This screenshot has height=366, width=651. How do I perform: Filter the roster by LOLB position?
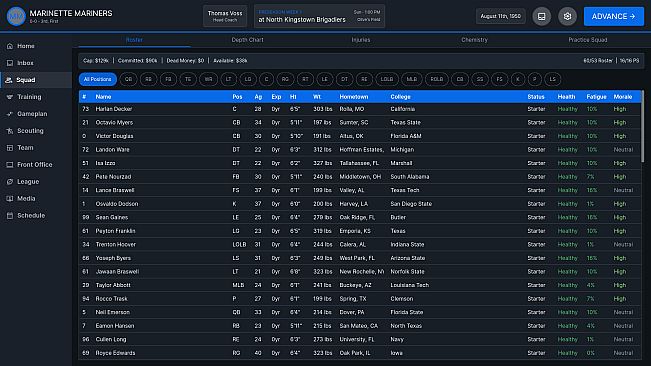pyautogui.click(x=387, y=79)
